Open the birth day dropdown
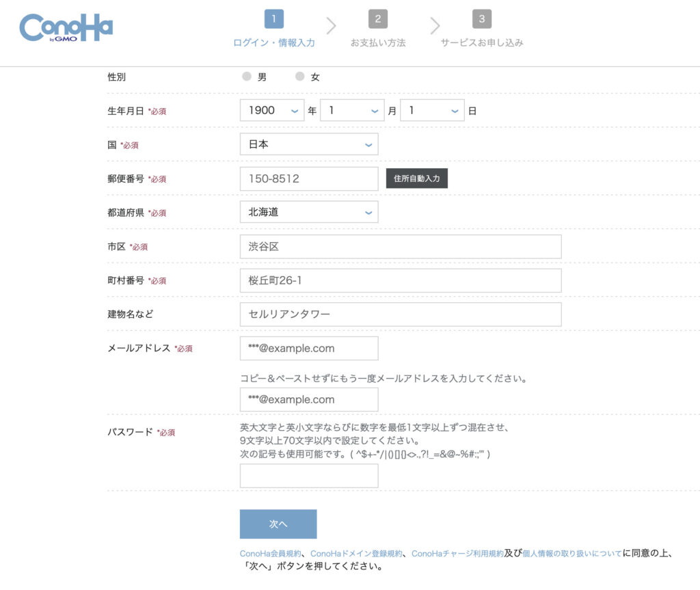Image resolution: width=700 pixels, height=590 pixels. coord(432,110)
